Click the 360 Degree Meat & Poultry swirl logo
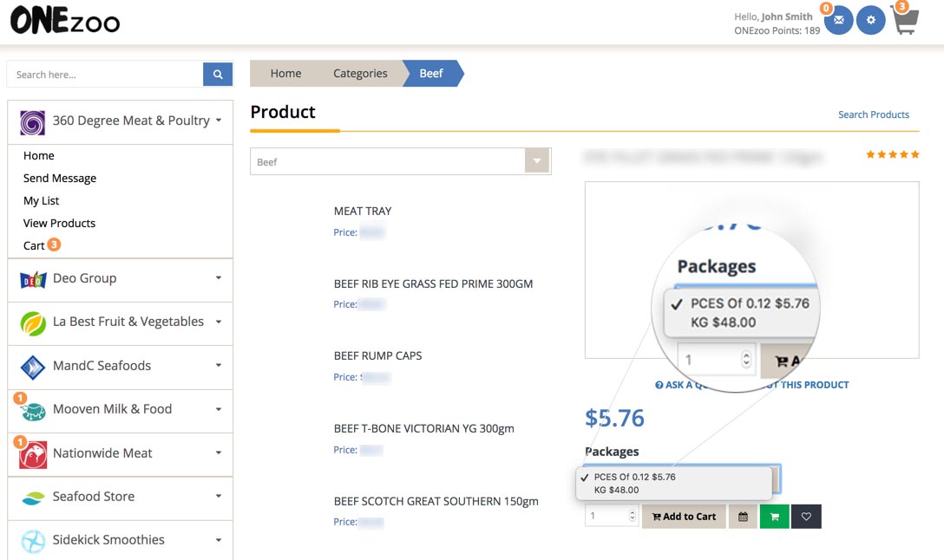This screenshot has width=944, height=560. tap(32, 123)
